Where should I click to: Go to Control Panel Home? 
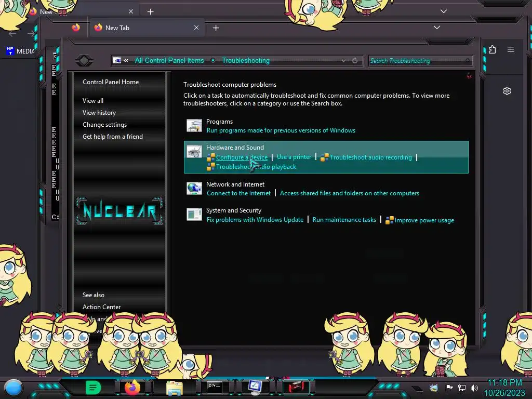coord(111,82)
